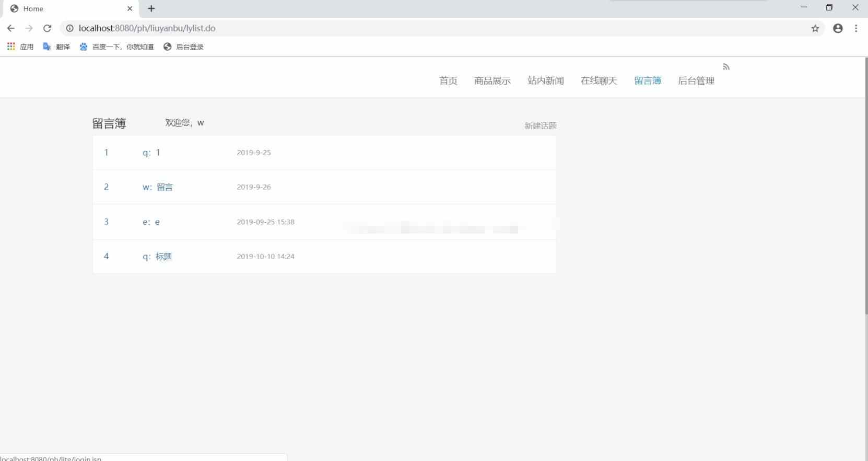The height and width of the screenshot is (461, 868).
Task: Close the Home tab
Action: (x=130, y=8)
